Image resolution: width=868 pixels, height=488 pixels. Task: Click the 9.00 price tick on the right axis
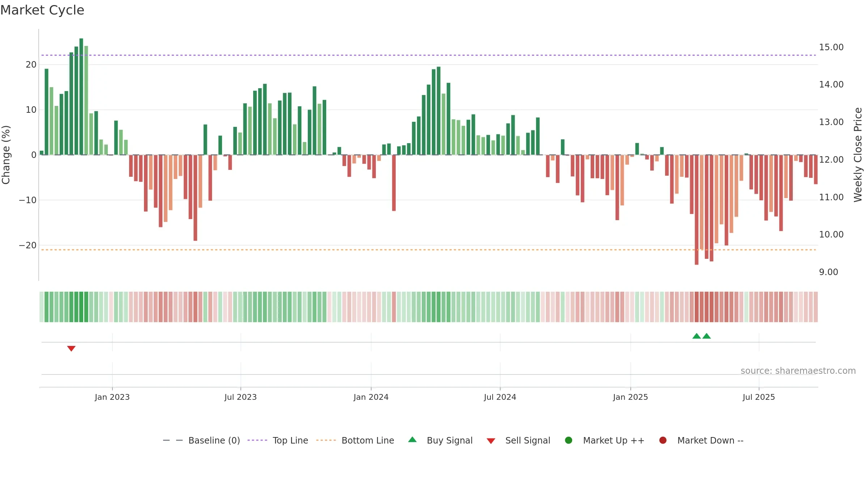(x=828, y=272)
